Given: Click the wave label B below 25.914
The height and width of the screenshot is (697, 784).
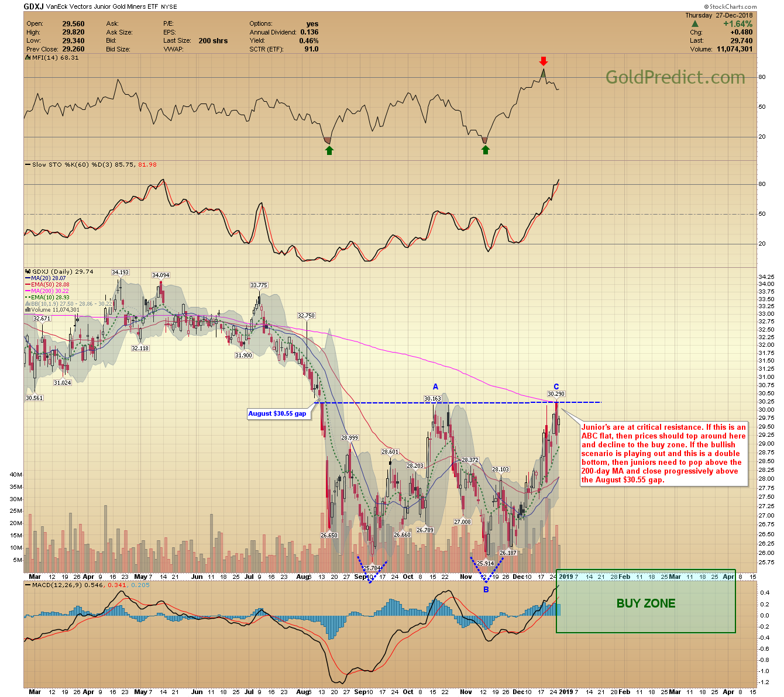Looking at the screenshot, I should [486, 590].
